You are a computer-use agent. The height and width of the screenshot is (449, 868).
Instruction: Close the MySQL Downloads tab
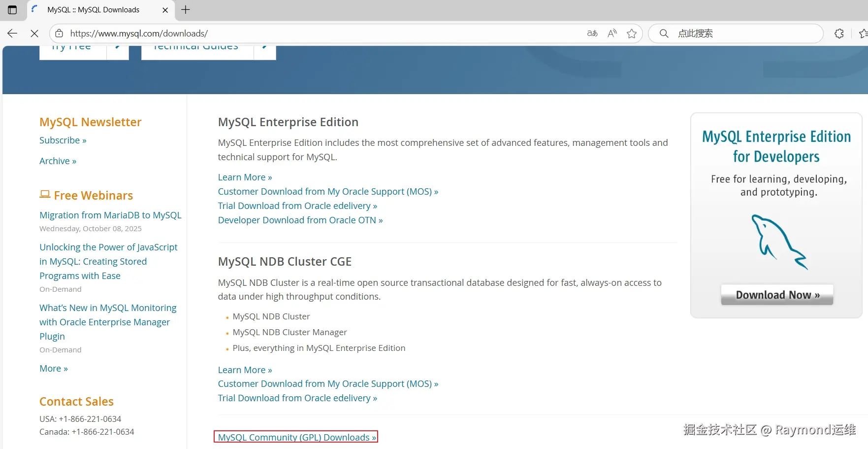click(x=165, y=10)
